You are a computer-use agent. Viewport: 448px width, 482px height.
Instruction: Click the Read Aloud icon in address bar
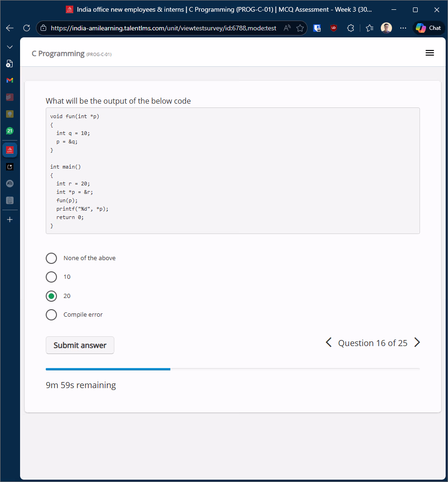(x=287, y=28)
